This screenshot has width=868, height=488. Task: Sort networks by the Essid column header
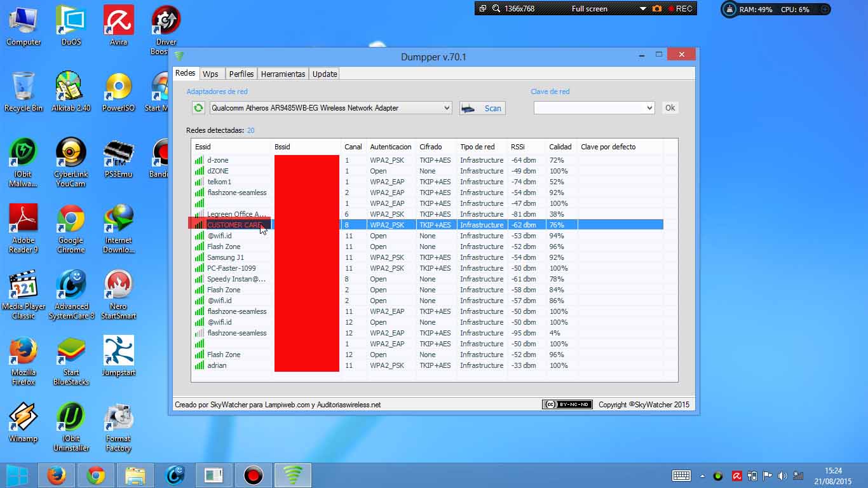[x=231, y=147]
